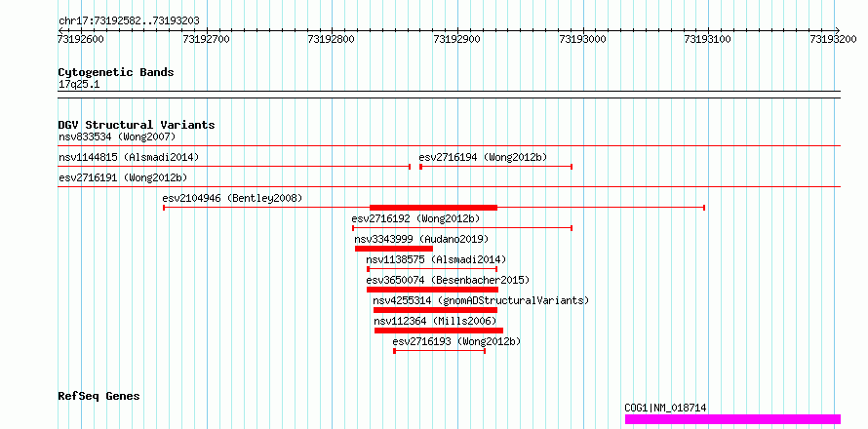Click the 17q25.1 band label

(79, 85)
